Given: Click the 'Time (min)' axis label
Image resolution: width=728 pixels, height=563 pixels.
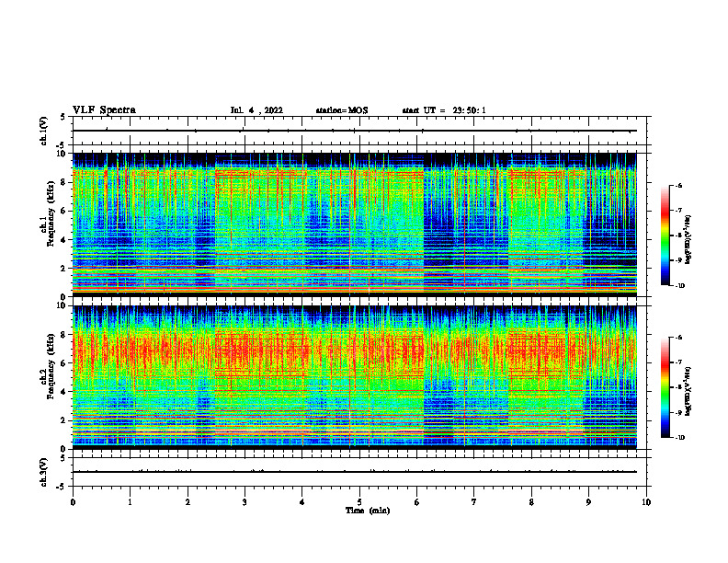Looking at the screenshot, I should (x=368, y=511).
